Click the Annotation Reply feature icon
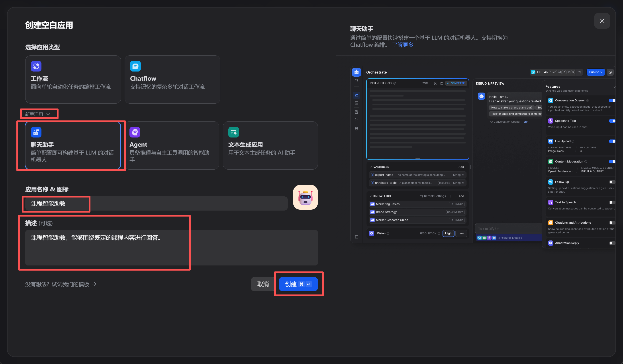Viewport: 623px width, 364px height. click(551, 243)
